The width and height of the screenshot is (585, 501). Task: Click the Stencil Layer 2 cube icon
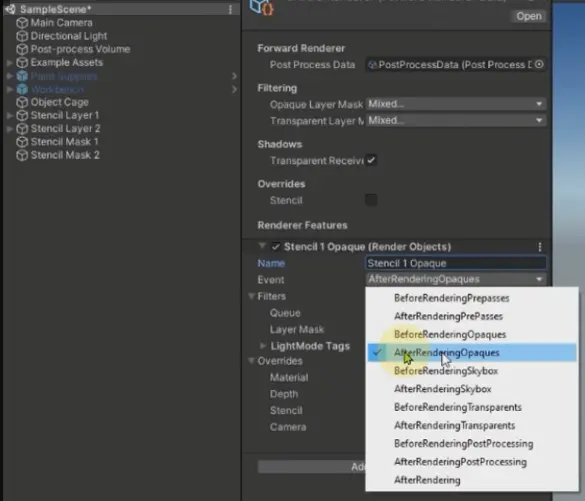coord(22,129)
